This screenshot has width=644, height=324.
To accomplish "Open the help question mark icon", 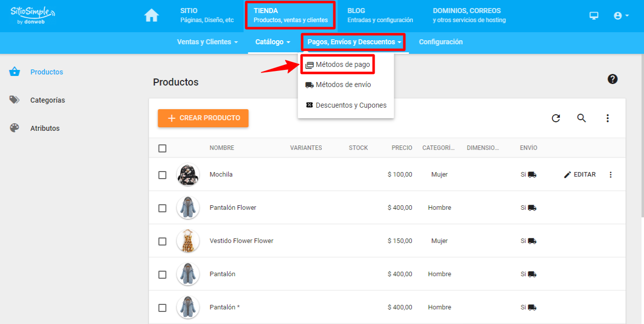I will click(612, 79).
